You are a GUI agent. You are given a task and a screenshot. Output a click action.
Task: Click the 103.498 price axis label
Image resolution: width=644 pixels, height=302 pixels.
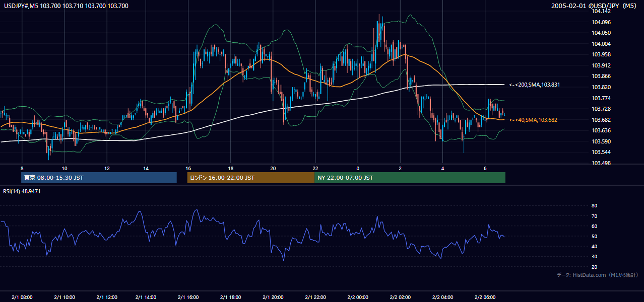(x=602, y=163)
